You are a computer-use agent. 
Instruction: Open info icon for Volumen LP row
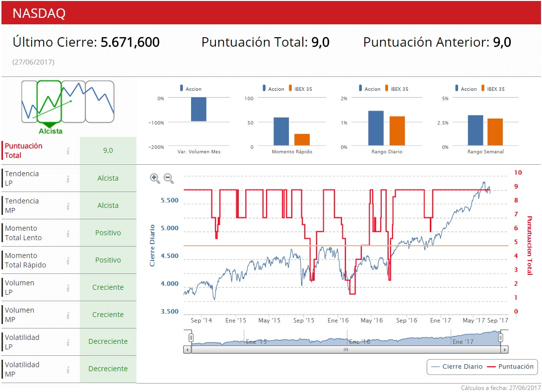[x=68, y=288]
